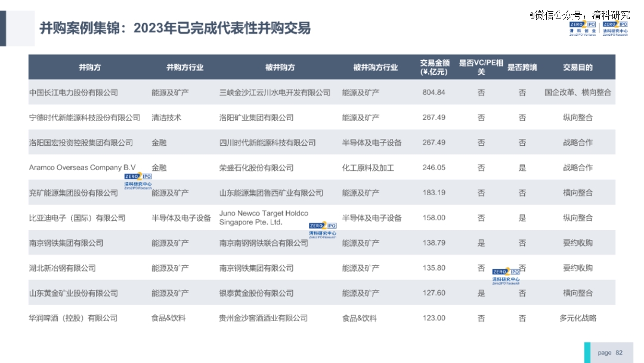Click the 并购方 column header
The height and width of the screenshot is (363, 644).
coord(89,67)
